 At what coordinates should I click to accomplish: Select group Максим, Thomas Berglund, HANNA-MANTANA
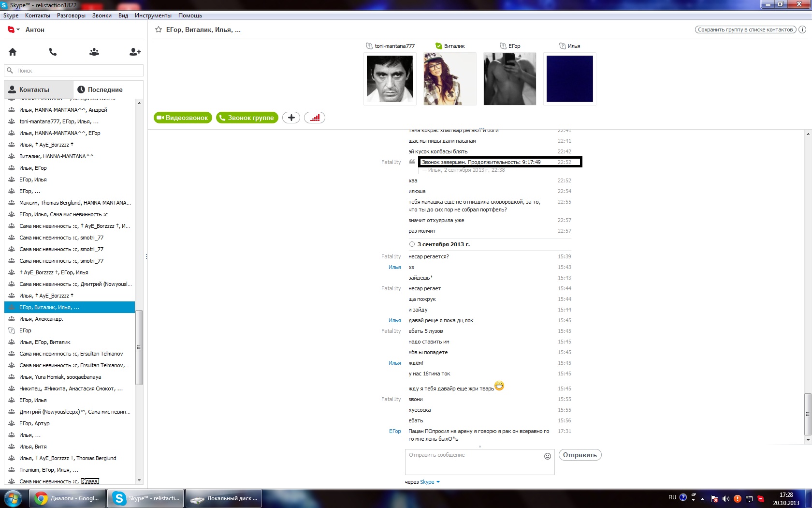coord(70,203)
